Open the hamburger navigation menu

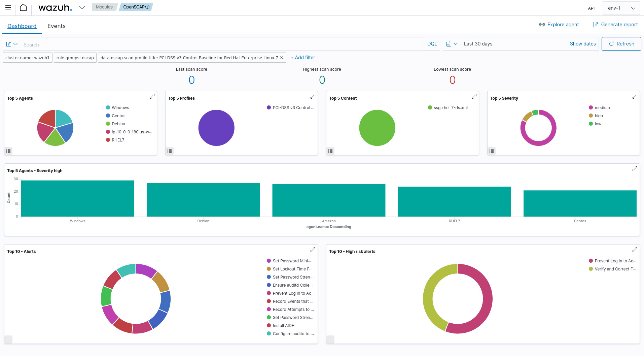(8, 7)
